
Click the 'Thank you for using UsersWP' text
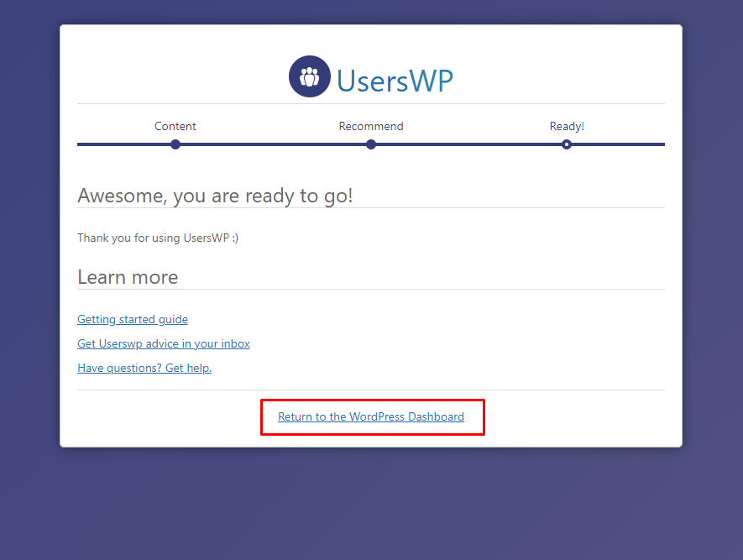click(158, 238)
